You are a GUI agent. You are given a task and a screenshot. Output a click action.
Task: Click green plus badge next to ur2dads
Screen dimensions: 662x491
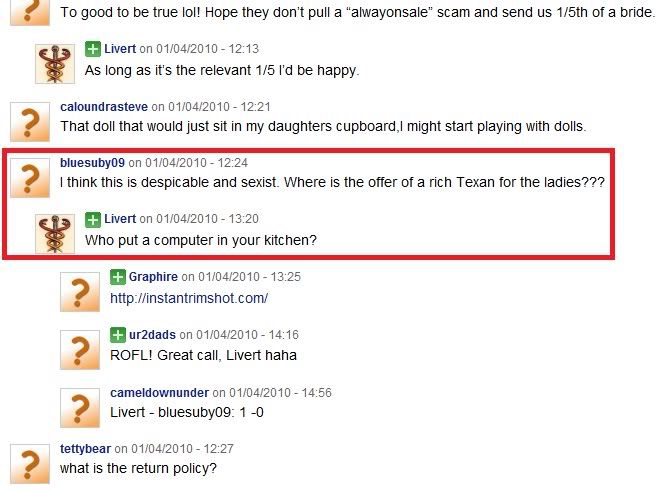pos(118,335)
